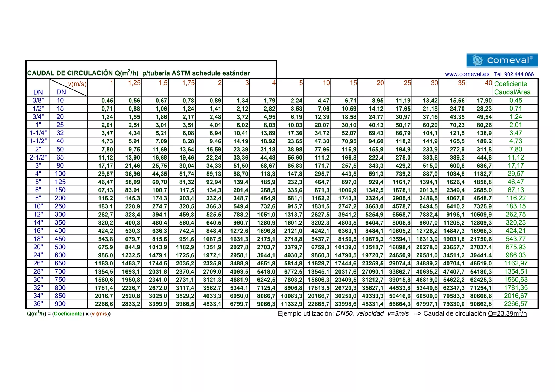Select coefficient value 0,45 in the green column
The image size is (555, 392).
tap(515, 101)
